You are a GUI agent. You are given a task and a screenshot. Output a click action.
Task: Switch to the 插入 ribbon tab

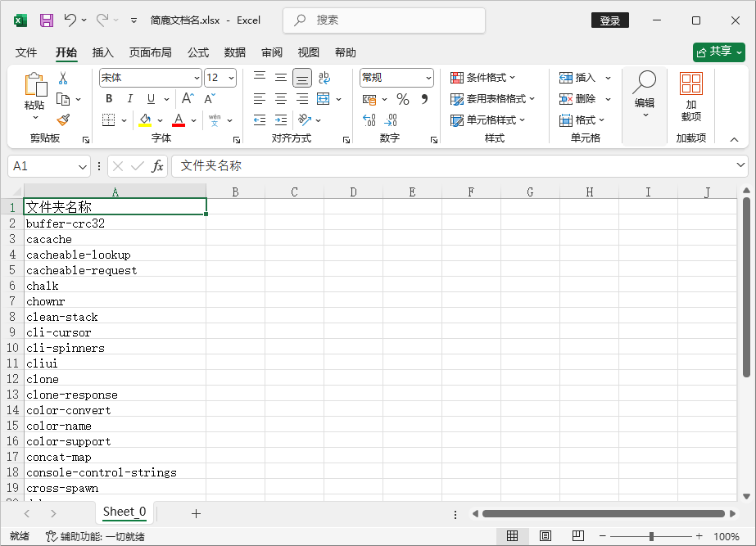[x=103, y=52]
